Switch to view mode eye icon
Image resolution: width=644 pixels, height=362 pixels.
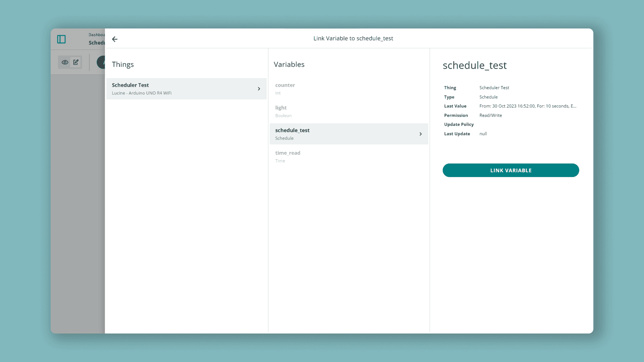(x=65, y=62)
